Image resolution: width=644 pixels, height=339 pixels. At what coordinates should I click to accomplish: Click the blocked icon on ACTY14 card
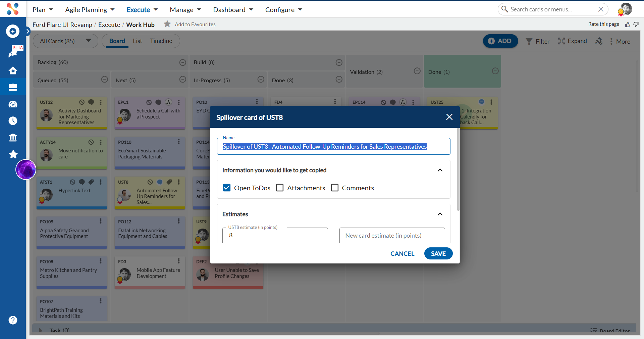(x=91, y=142)
